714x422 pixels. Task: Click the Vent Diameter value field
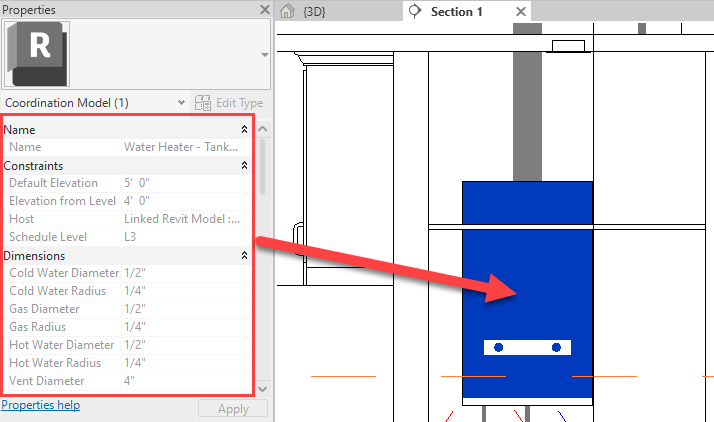(x=181, y=382)
